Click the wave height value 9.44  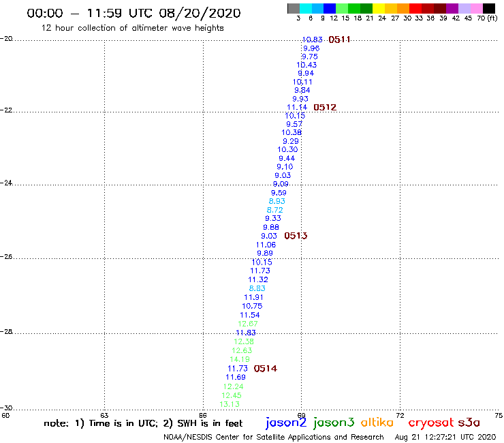tap(287, 158)
